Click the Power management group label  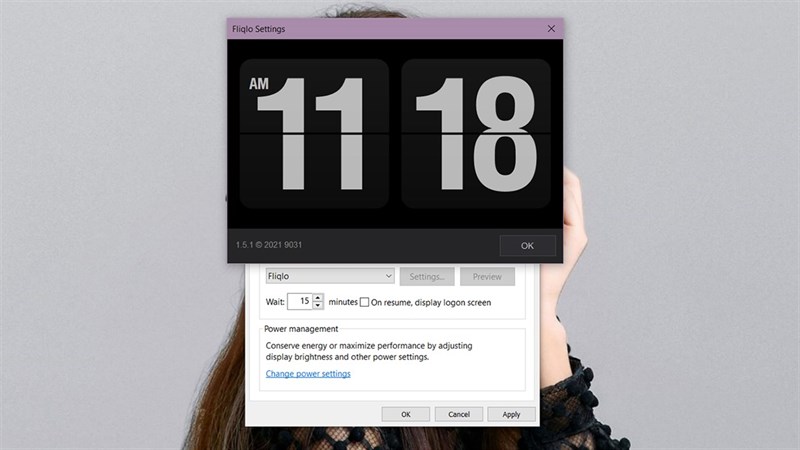(x=301, y=329)
